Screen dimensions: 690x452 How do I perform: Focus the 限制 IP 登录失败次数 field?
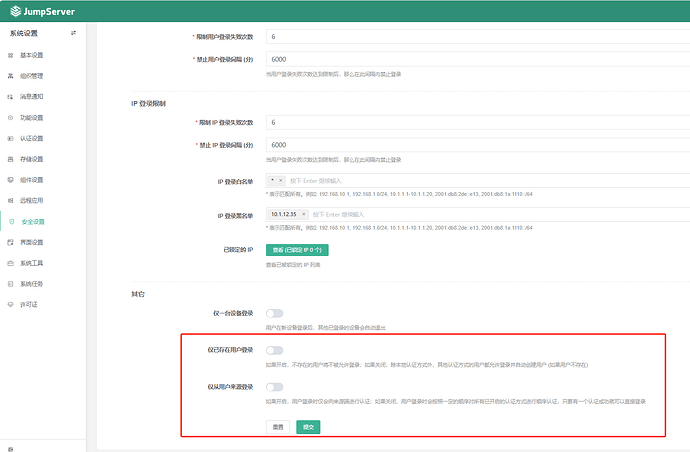pyautogui.click(x=478, y=122)
